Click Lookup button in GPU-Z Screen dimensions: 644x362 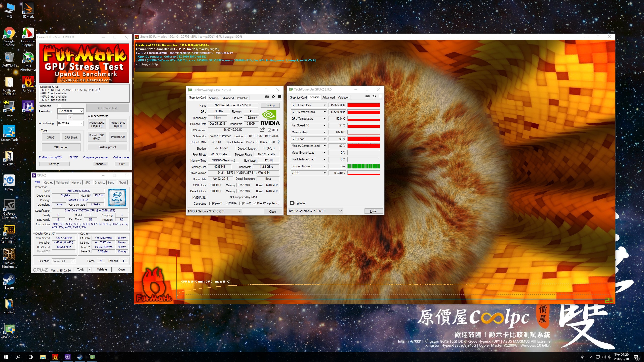pyautogui.click(x=270, y=105)
